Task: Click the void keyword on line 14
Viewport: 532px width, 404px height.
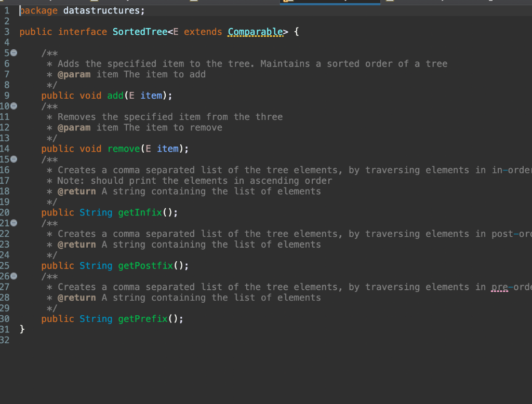Action: tap(90, 149)
